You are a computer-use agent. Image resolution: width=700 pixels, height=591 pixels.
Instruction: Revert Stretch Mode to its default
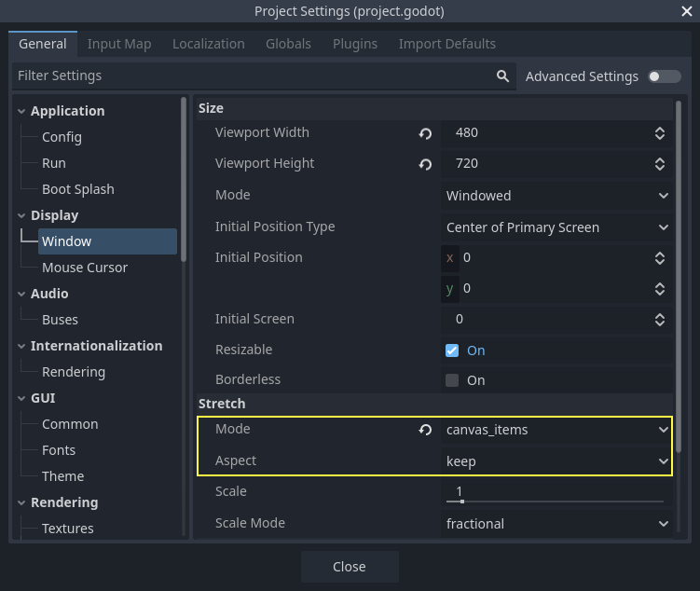tap(425, 430)
